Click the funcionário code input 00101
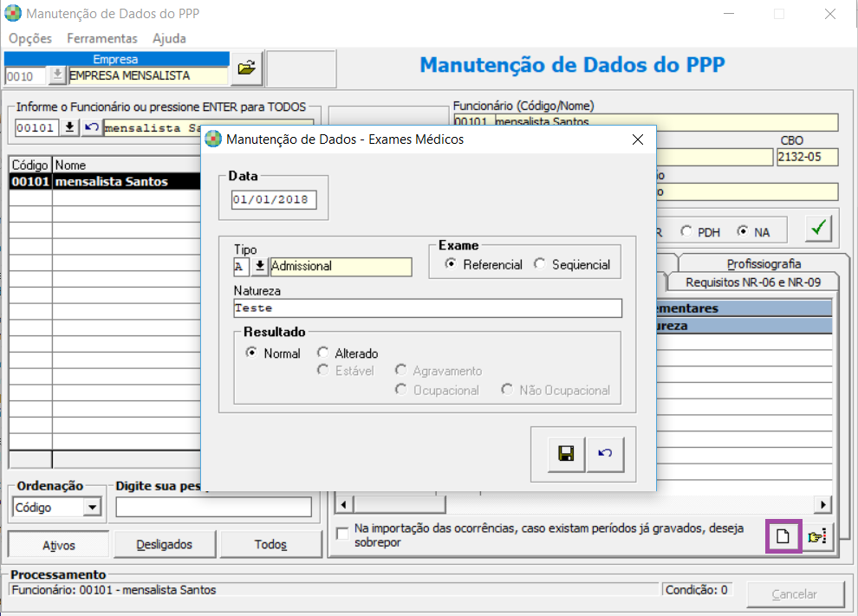The width and height of the screenshot is (858, 616). pos(36,127)
